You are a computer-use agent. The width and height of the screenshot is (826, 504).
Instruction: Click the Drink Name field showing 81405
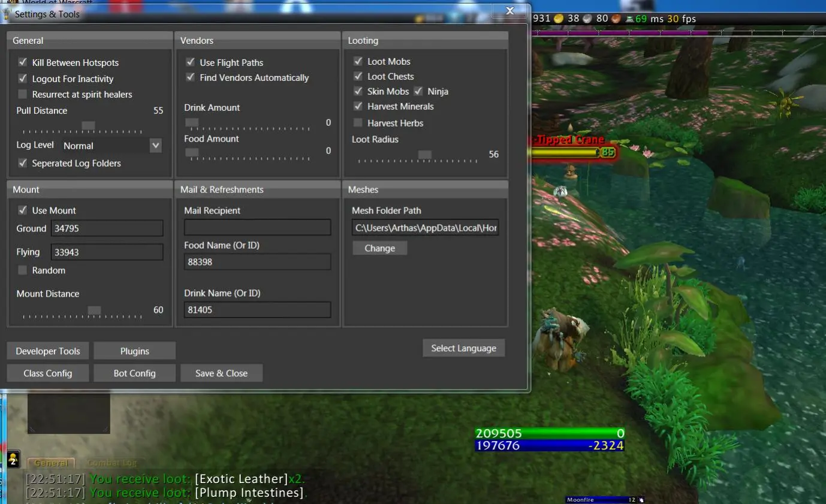[258, 310]
